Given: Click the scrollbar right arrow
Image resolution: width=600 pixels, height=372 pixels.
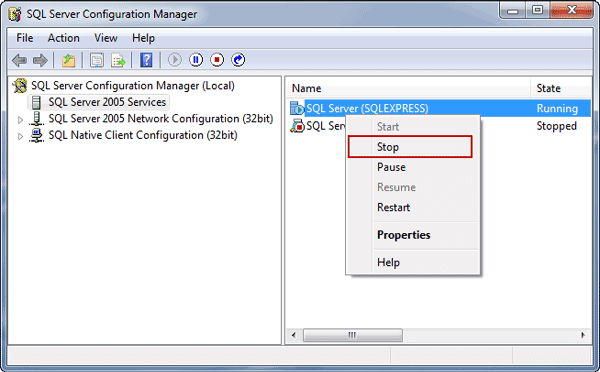Looking at the screenshot, I should (x=583, y=335).
